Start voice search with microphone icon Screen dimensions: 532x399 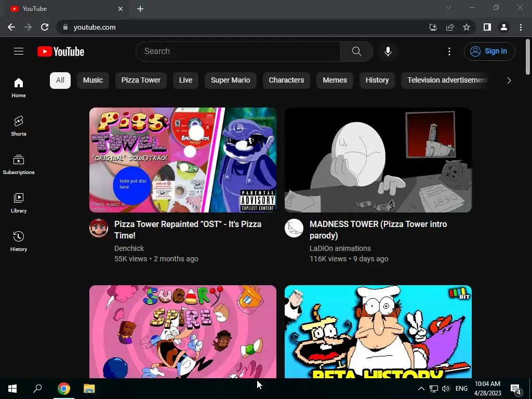[388, 51]
